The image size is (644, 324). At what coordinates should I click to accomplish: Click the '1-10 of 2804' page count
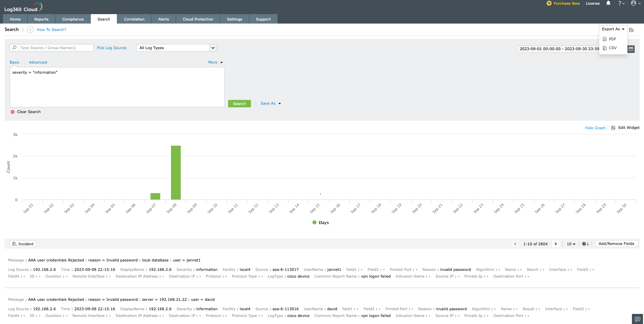click(535, 244)
